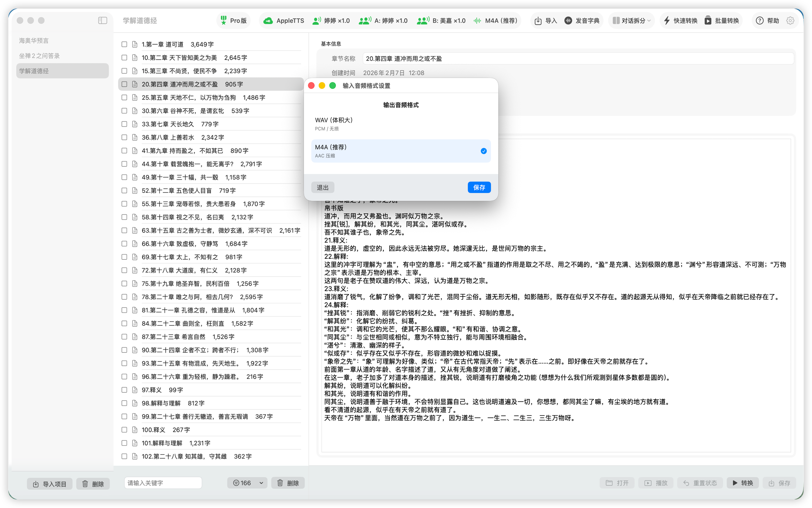812x508 pixels.
Task: Open the Pro版 badge
Action: (233, 21)
